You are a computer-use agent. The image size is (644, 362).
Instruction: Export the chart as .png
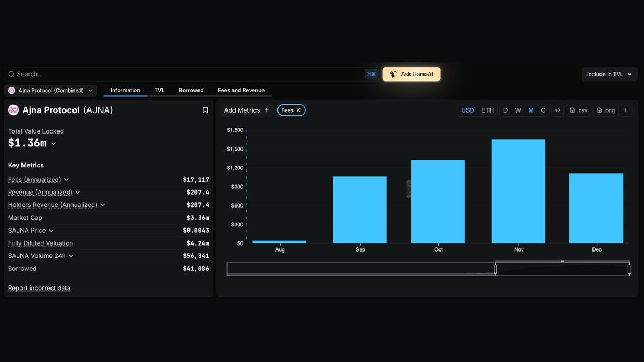(606, 110)
